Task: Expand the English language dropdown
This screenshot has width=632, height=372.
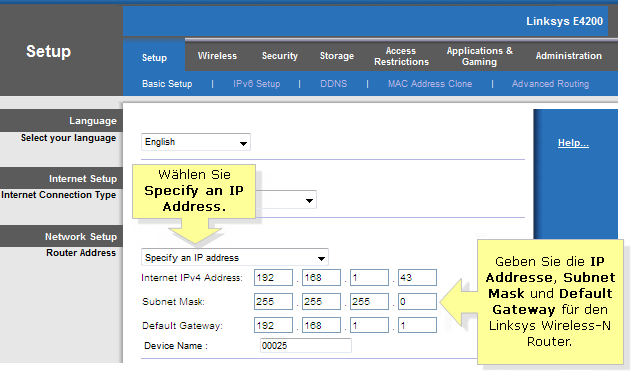Action: click(196, 142)
